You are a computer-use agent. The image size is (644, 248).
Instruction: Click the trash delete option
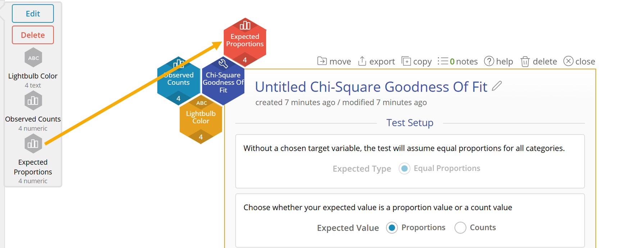[x=539, y=62]
